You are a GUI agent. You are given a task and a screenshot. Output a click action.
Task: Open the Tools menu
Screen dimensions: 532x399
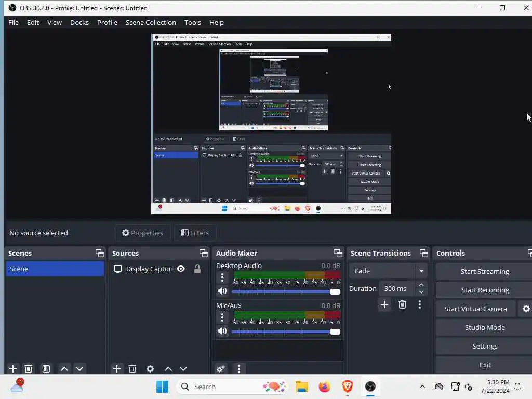pyautogui.click(x=192, y=22)
